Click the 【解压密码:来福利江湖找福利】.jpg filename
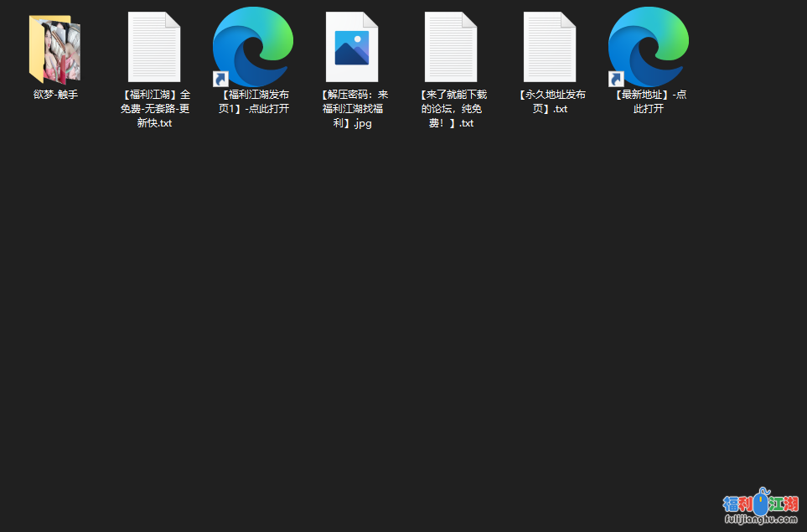The image size is (807, 532). click(352, 109)
